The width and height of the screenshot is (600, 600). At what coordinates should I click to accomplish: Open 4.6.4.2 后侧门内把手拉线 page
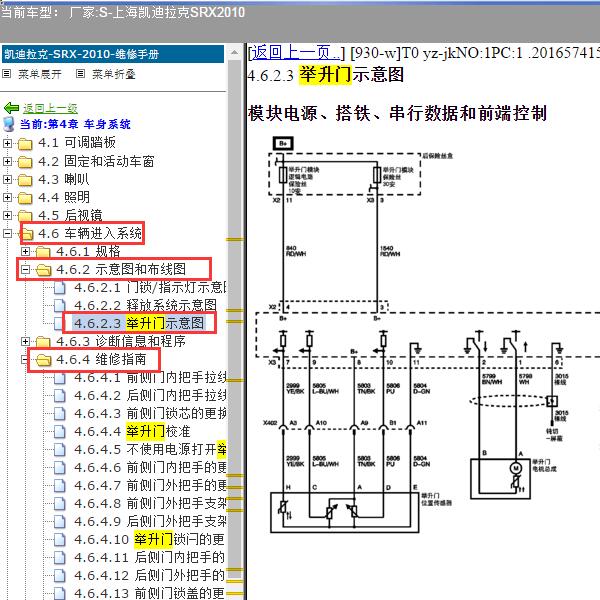pos(150,395)
